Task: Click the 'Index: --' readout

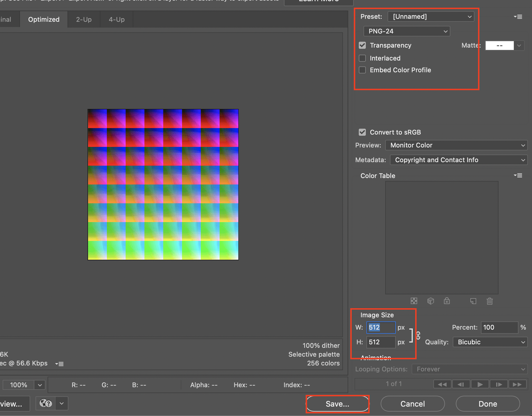Action: 297,385
